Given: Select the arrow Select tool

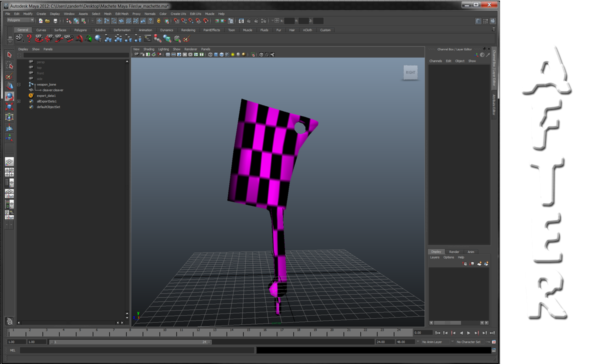Looking at the screenshot, I should click(9, 54).
